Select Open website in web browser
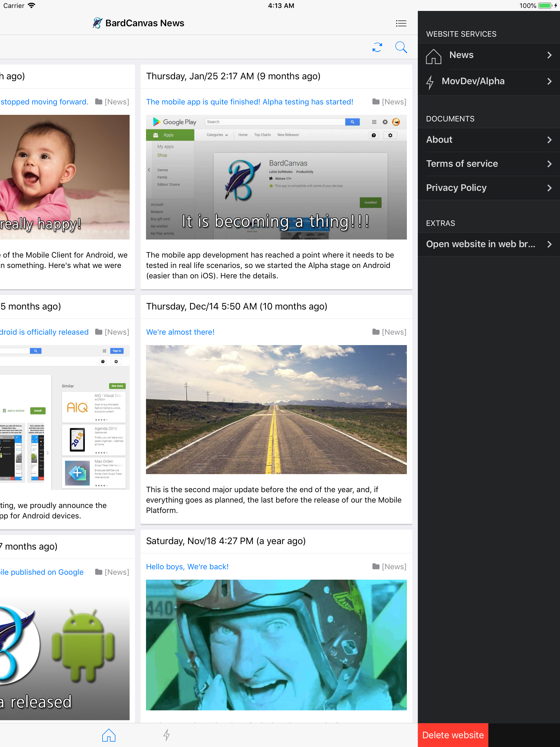 point(480,244)
